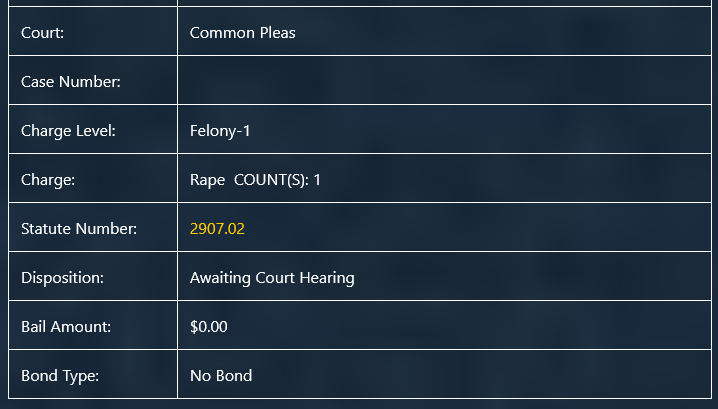Viewport: 718px width, 409px height.
Task: Click the Charge Level label
Action: coord(68,131)
